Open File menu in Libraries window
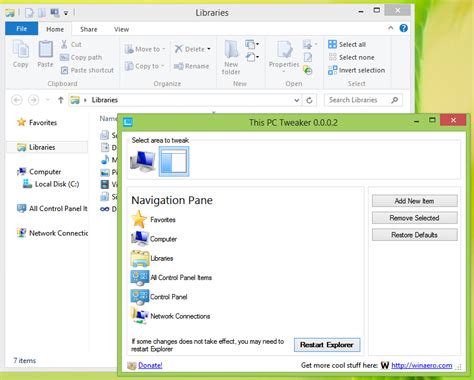 point(22,29)
